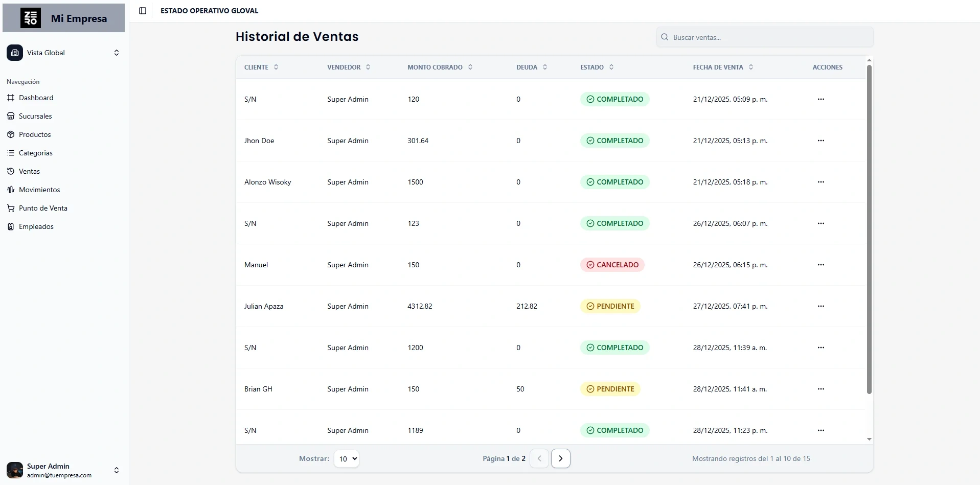Click the Productos box icon
The width and height of the screenshot is (980, 485).
click(11, 134)
